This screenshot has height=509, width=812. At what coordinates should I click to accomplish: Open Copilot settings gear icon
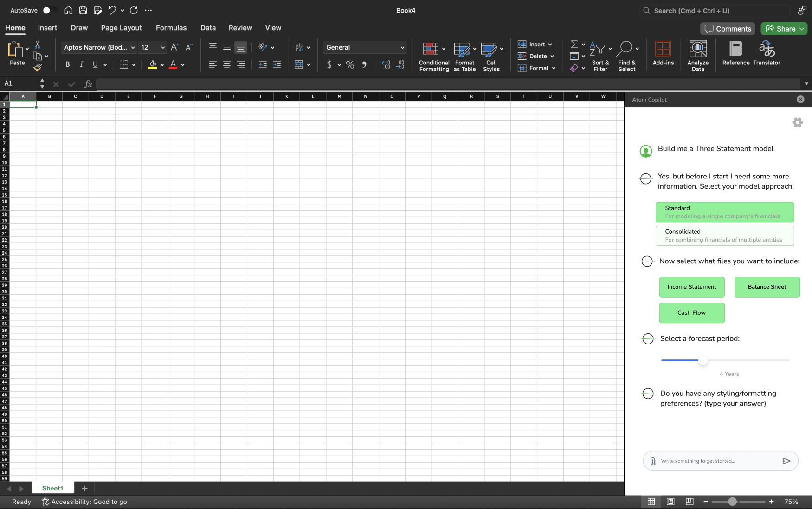[798, 122]
